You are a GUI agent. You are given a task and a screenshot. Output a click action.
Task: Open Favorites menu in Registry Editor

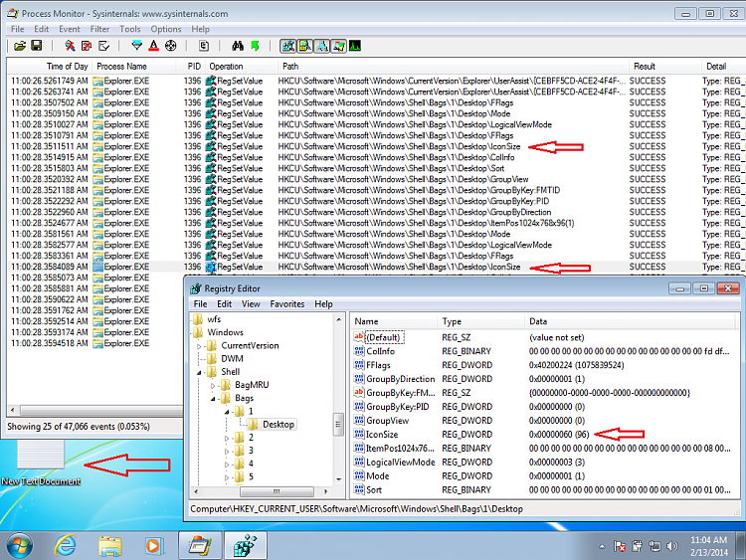click(287, 304)
